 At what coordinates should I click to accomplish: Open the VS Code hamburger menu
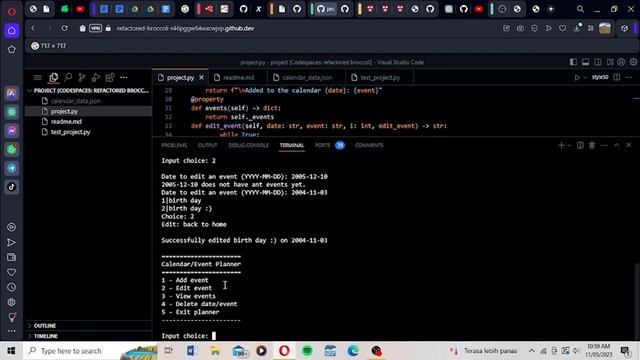tap(38, 77)
